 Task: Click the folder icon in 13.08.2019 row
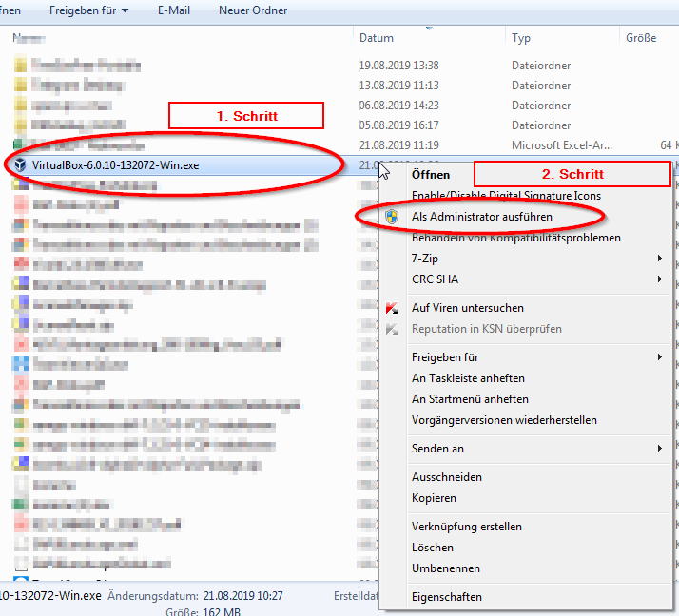(x=20, y=85)
